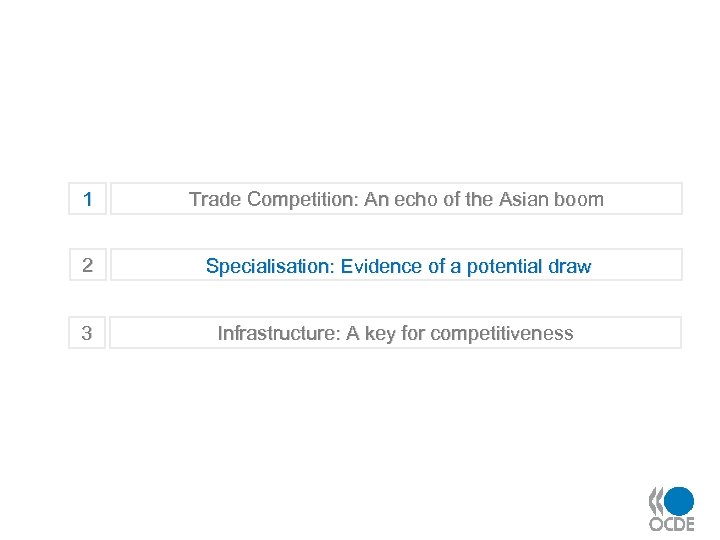Select the number 2 box
Screen dimensions: 720x540
[x=88, y=266]
